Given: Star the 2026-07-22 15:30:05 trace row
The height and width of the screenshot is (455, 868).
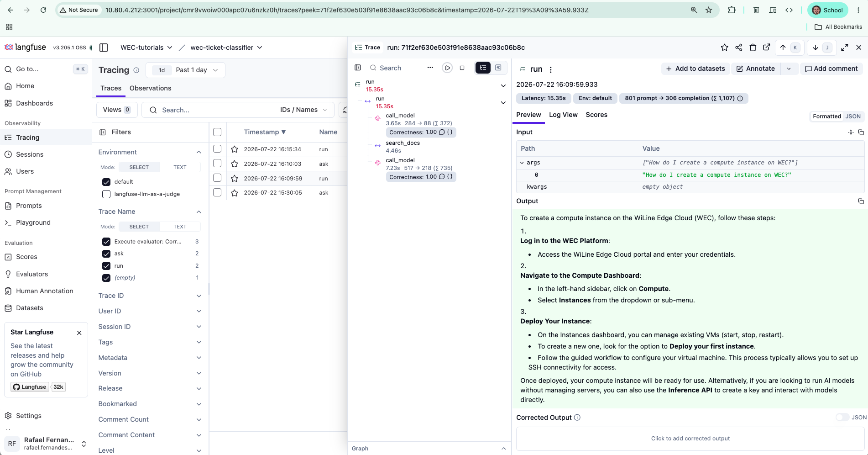Looking at the screenshot, I should 235,193.
